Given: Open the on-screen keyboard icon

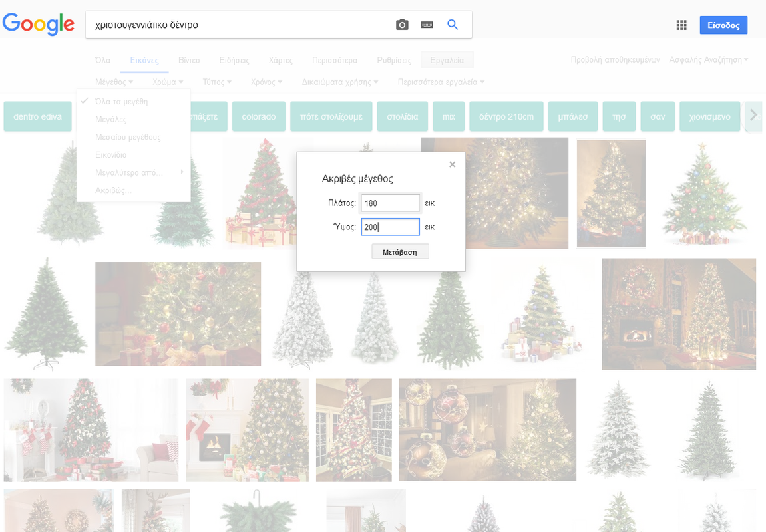Looking at the screenshot, I should [427, 25].
